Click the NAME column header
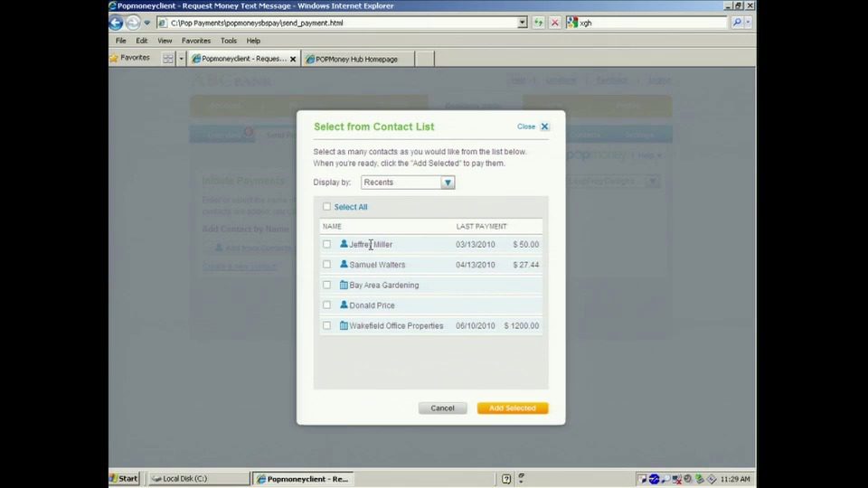Image resolution: width=868 pixels, height=488 pixels. click(332, 226)
